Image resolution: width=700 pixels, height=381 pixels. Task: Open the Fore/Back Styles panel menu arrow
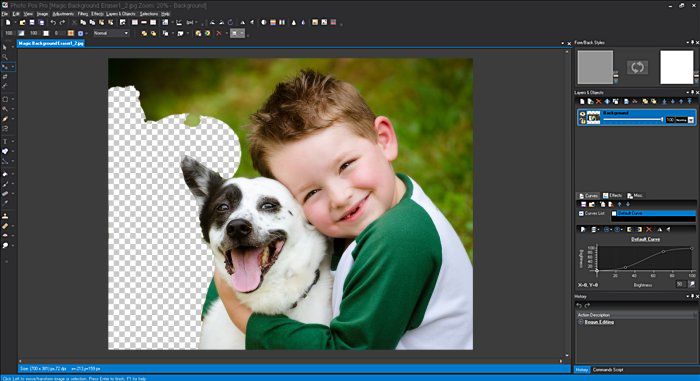click(x=688, y=42)
